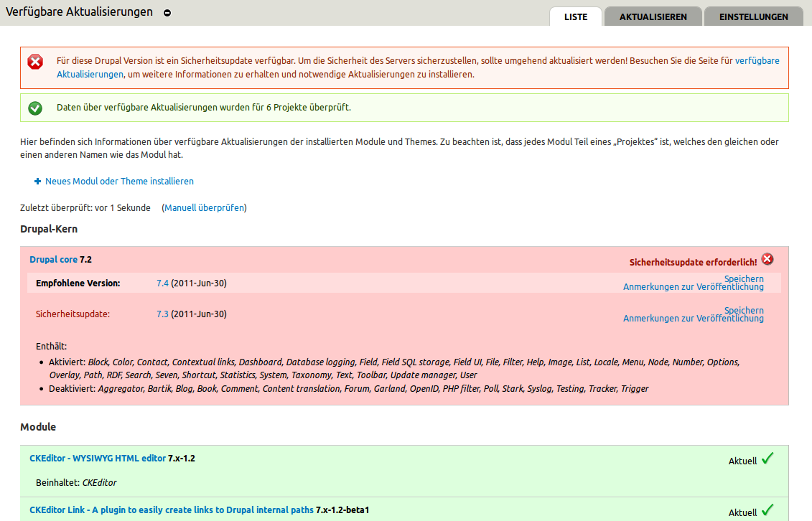This screenshot has width=812, height=521.
Task: Click Speichern for recommended version 7.4
Action: pos(744,278)
